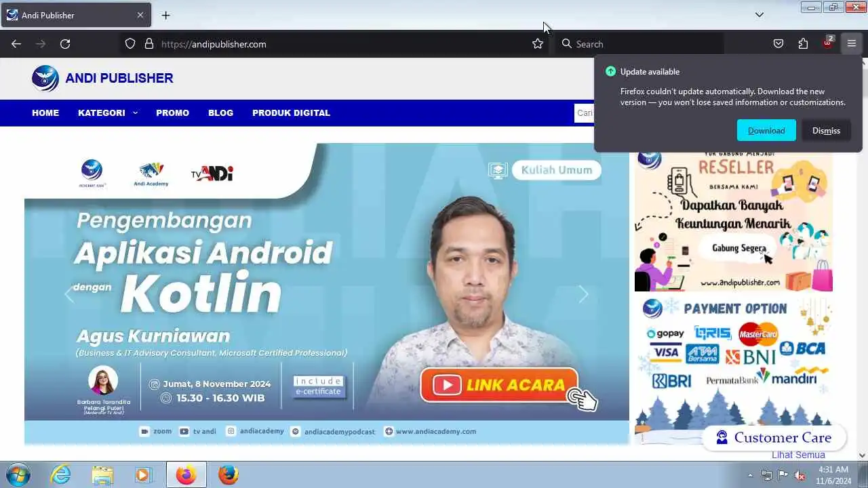Screen dimensions: 868x488
Task: Click the andiacademy Instagram icon
Action: coord(231,431)
